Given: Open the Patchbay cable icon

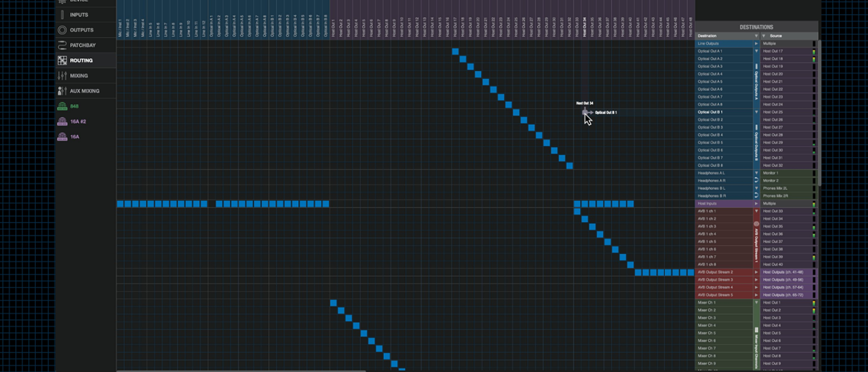Looking at the screenshot, I should pyautogui.click(x=62, y=45).
